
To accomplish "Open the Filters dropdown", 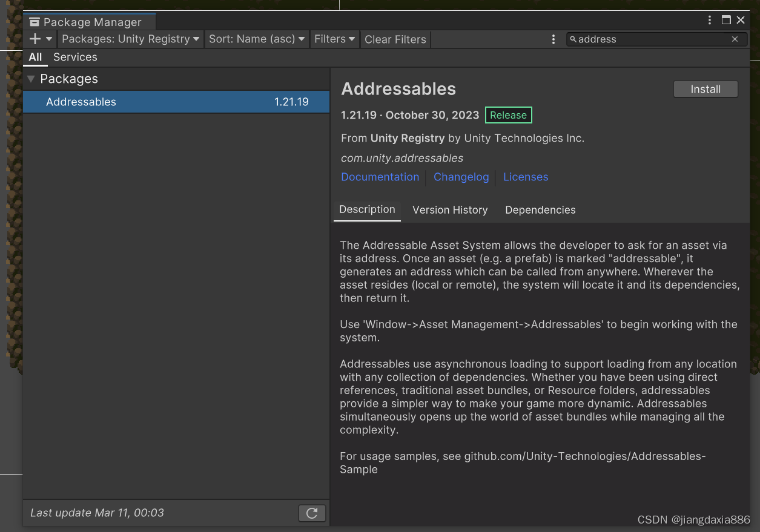I will (335, 39).
